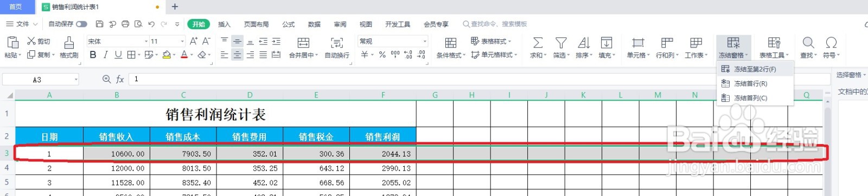The width and height of the screenshot is (868, 196).
Task: Click the percent style icon
Action: 382,55
